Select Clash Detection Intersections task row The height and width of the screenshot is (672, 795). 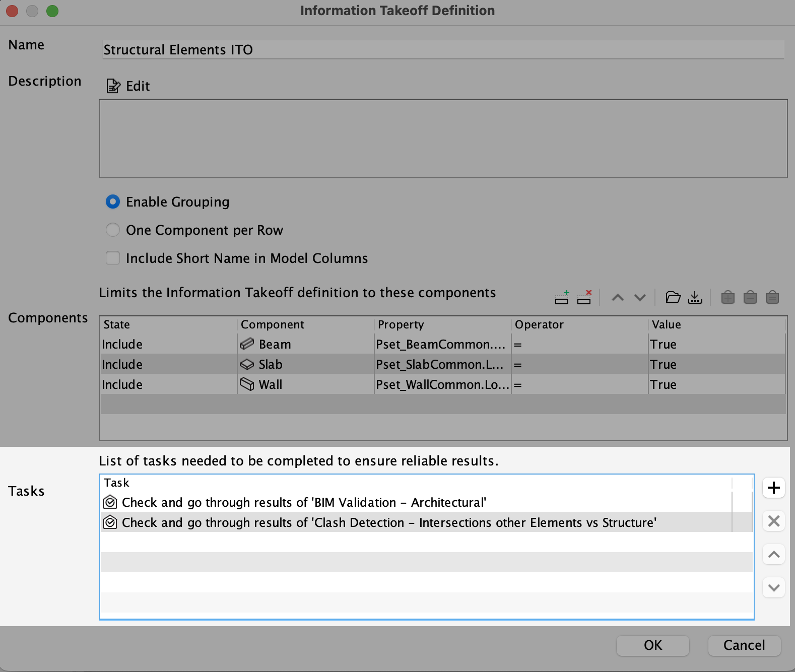pos(426,522)
